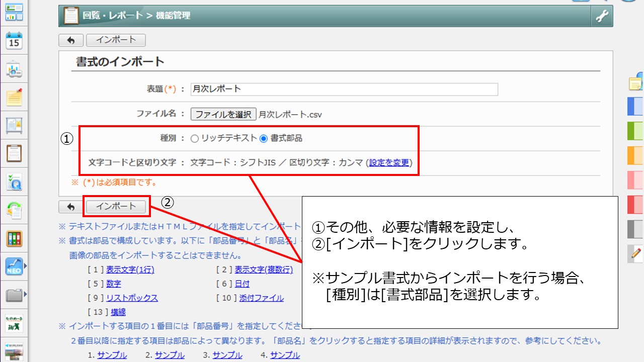Viewport: 644px width, 362px height.
Task: Open the リストボックス part link
Action: pos(132,298)
